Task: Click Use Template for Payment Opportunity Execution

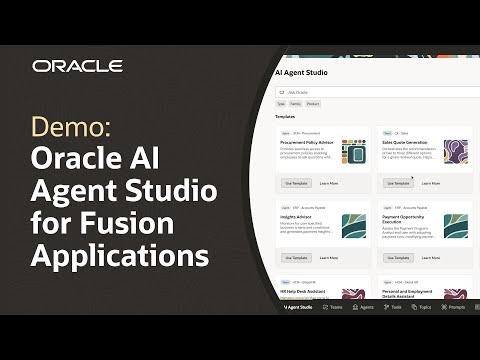Action: [398, 258]
